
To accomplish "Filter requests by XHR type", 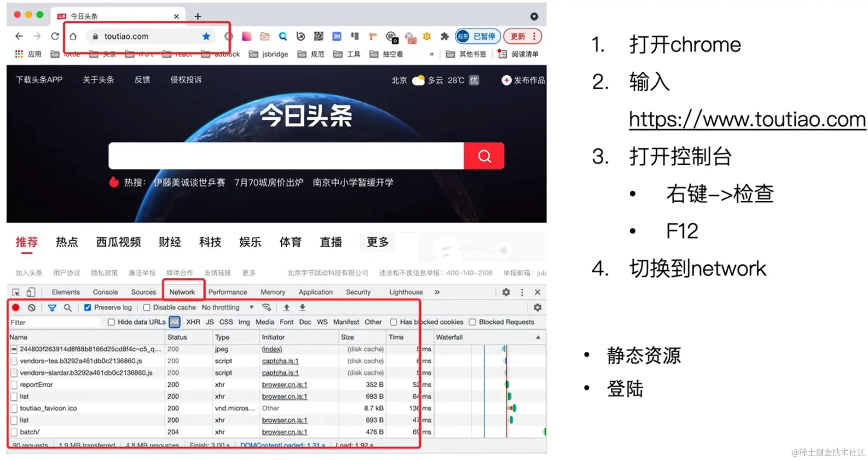I will pos(193,322).
